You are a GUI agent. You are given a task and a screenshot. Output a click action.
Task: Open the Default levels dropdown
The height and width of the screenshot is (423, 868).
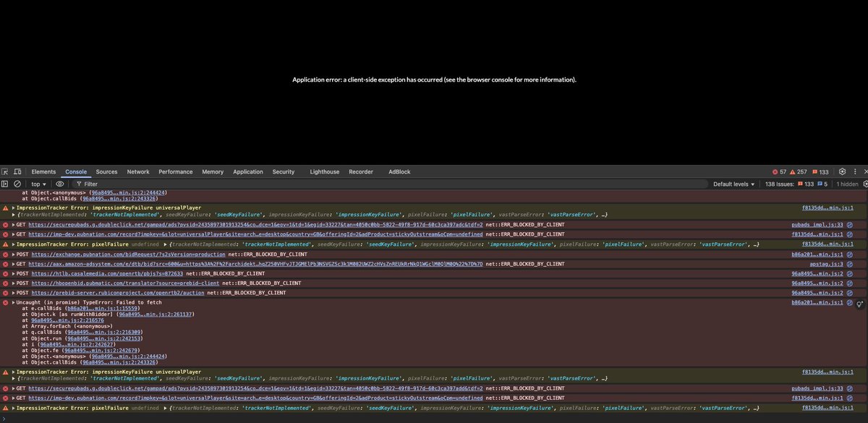(x=733, y=184)
